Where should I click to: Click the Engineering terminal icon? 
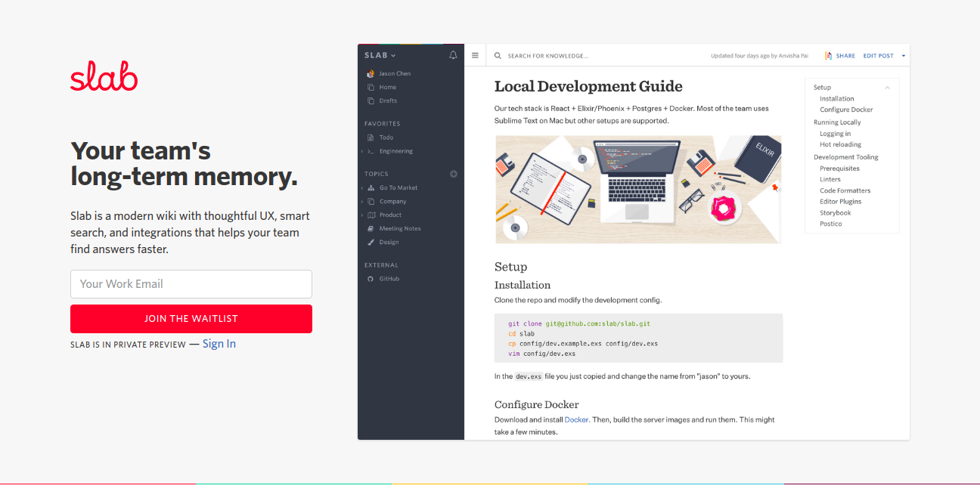click(x=371, y=151)
